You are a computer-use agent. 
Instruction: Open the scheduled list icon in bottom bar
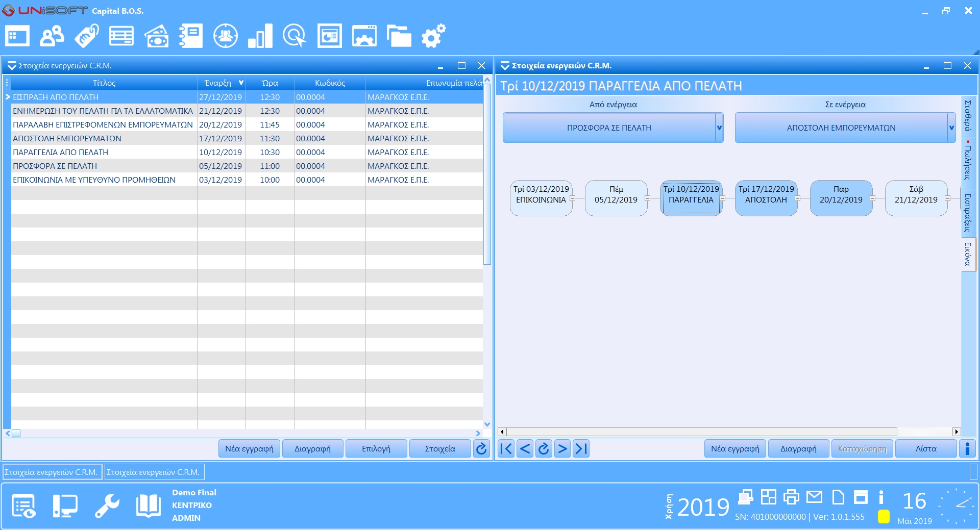[23, 506]
